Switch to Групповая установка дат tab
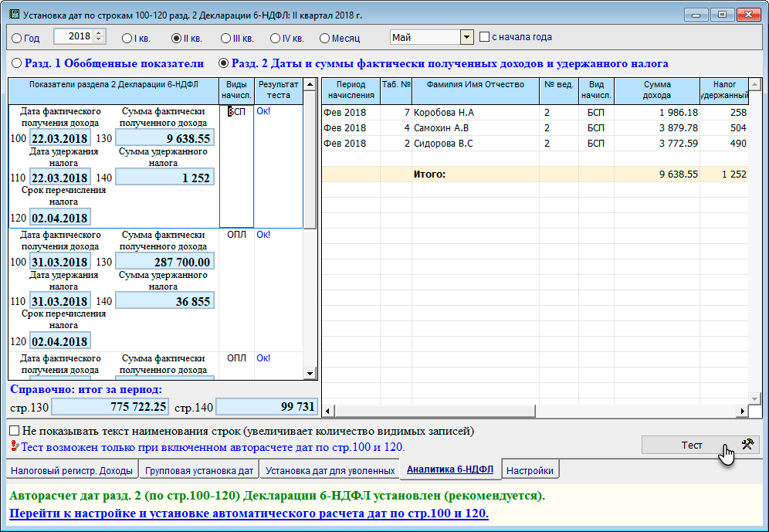 point(198,470)
